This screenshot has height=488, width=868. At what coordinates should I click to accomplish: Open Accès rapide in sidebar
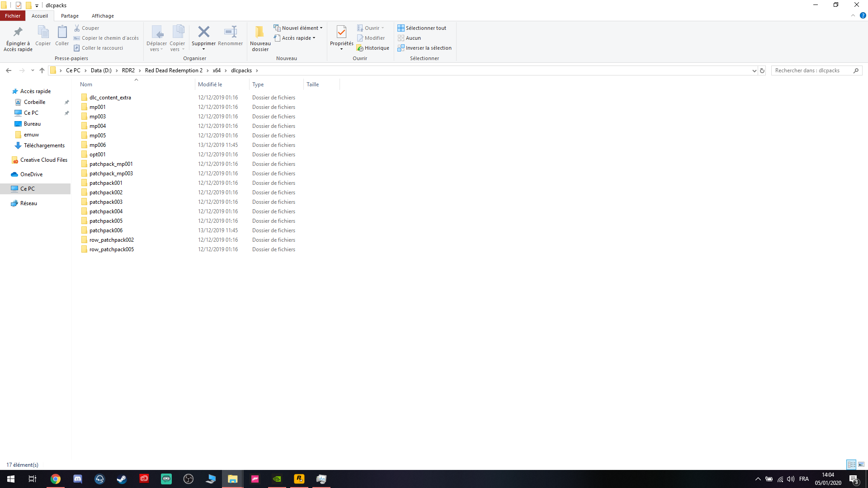click(x=35, y=91)
